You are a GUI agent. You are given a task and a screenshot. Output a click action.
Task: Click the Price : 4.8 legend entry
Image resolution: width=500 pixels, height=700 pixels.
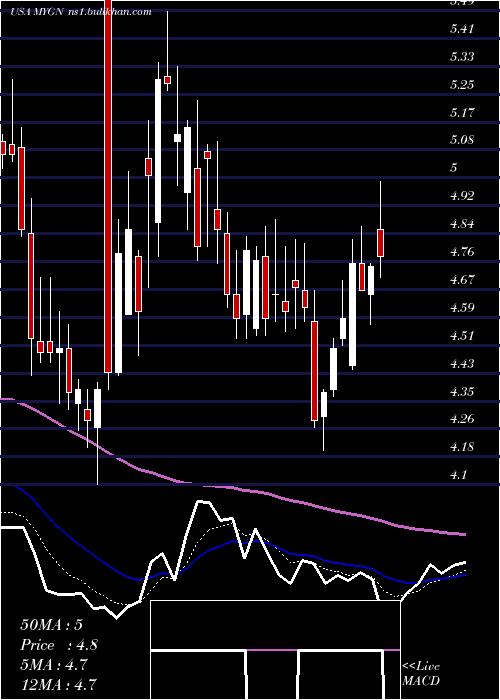59,645
